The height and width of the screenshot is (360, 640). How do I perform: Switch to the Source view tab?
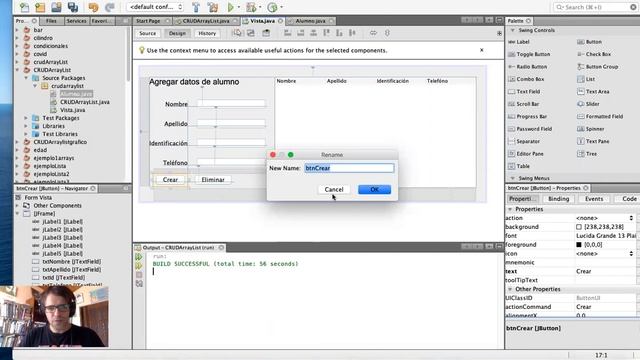coord(147,33)
